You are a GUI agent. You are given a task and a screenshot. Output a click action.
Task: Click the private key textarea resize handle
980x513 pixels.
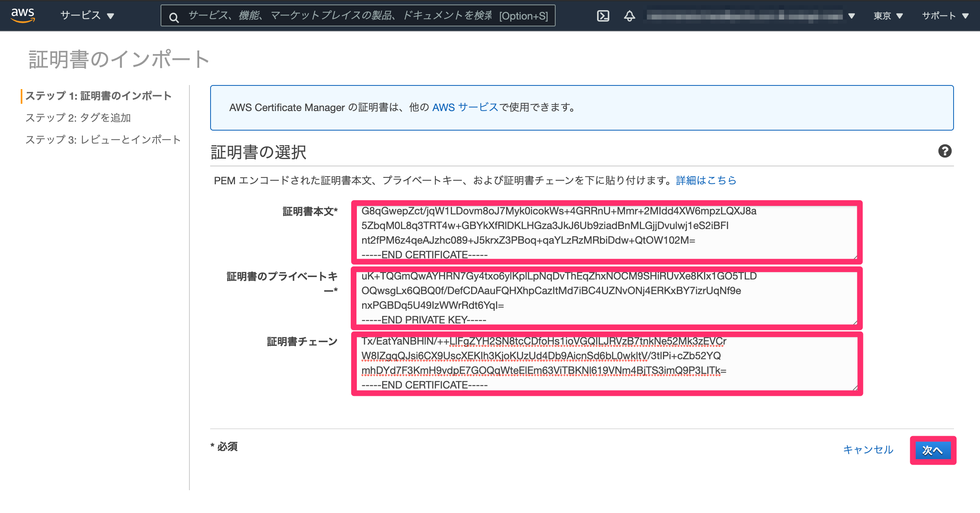(x=855, y=322)
